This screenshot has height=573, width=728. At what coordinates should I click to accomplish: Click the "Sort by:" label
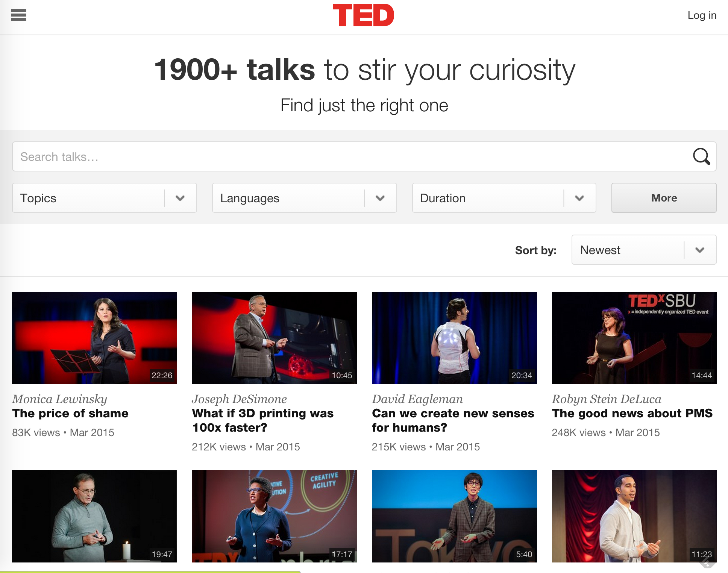tap(536, 250)
